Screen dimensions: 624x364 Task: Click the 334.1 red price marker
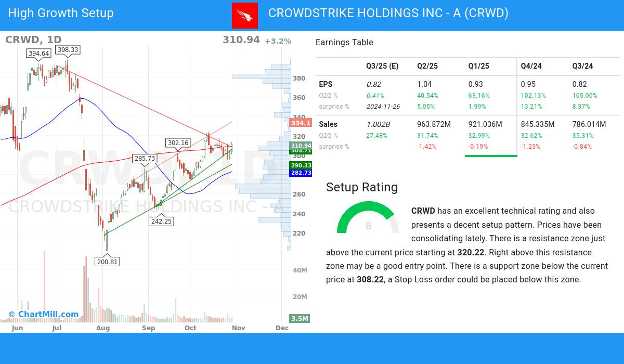tap(301, 123)
